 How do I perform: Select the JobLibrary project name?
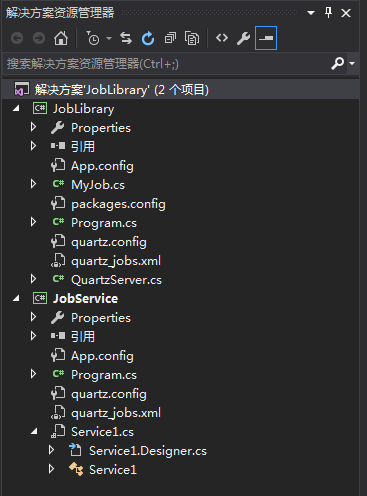(83, 109)
